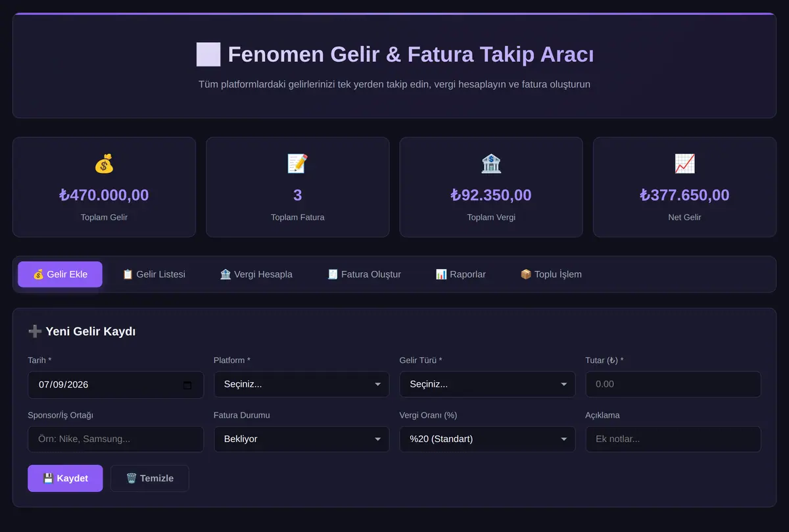Click the subtitle starting 'Tüm platformlardaki gelirlerinizi'
This screenshot has height=532, width=789.
(x=394, y=85)
